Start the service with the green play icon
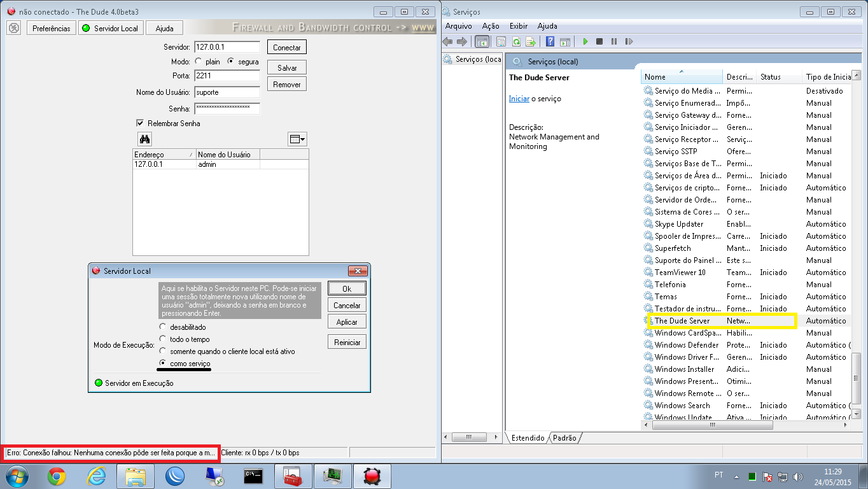868x489 pixels. pyautogui.click(x=585, y=41)
